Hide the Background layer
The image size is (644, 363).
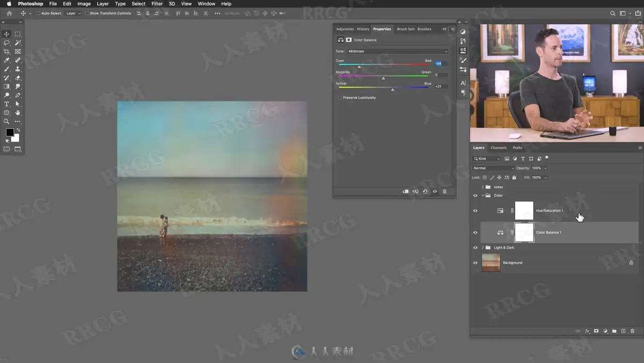475,263
